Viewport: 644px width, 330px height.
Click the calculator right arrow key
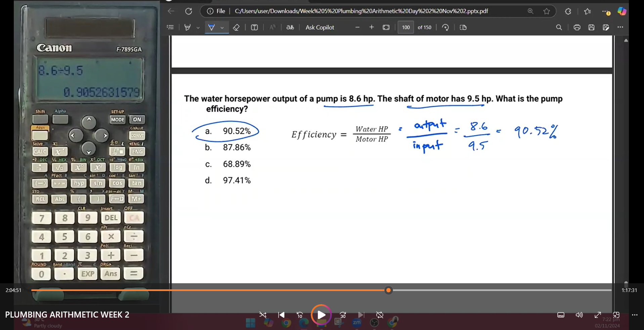tap(102, 135)
